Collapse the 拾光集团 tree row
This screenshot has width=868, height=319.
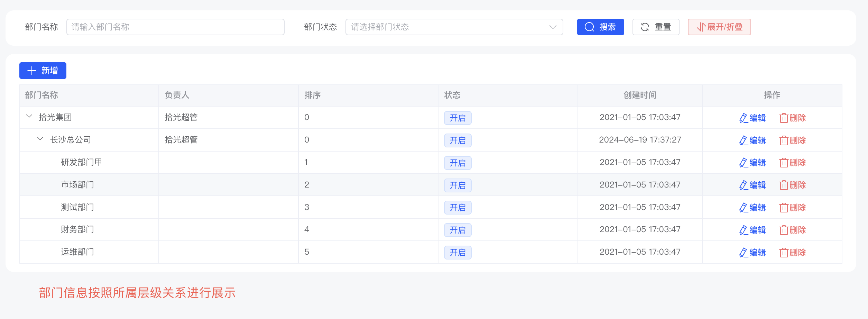[29, 117]
